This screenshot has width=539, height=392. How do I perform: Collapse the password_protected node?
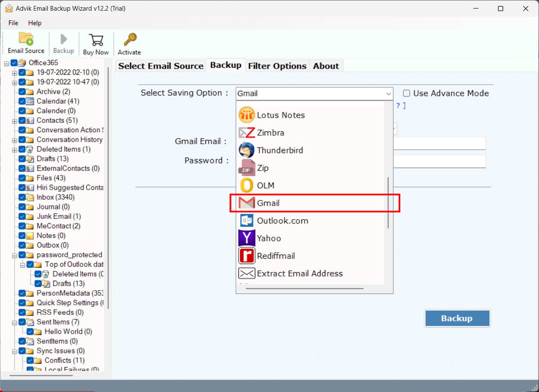pos(15,255)
